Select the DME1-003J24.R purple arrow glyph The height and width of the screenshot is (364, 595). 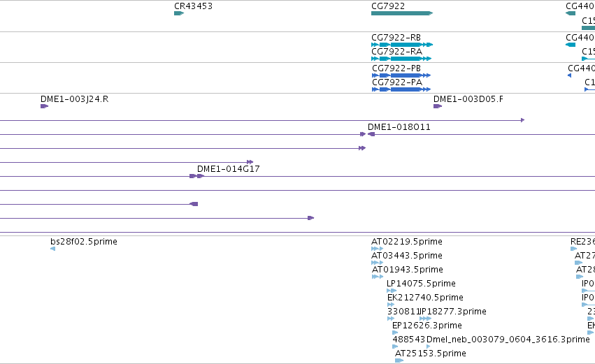(44, 106)
